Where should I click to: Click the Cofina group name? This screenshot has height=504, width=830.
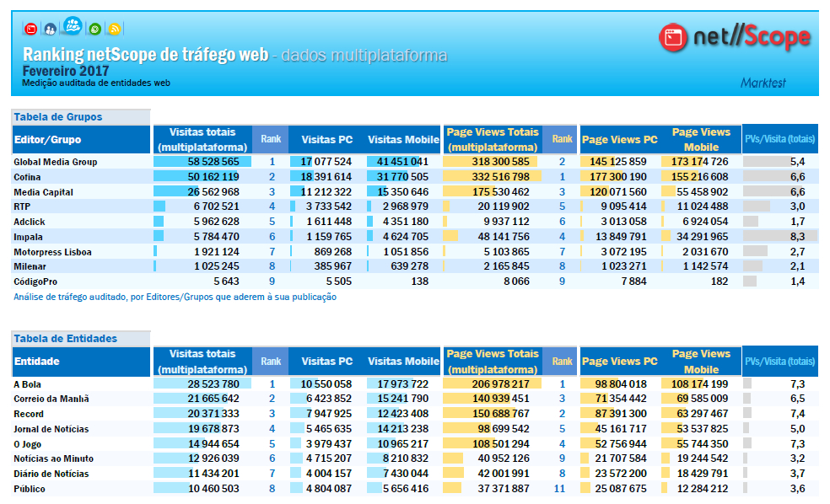28,177
